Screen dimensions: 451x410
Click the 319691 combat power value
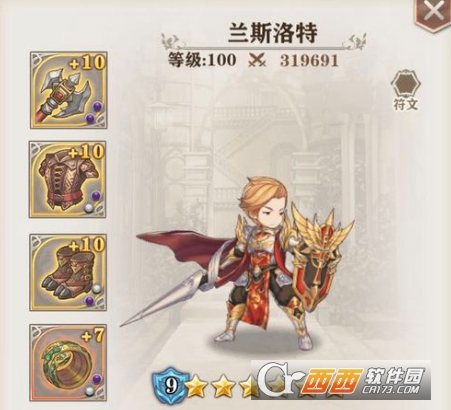[309, 61]
